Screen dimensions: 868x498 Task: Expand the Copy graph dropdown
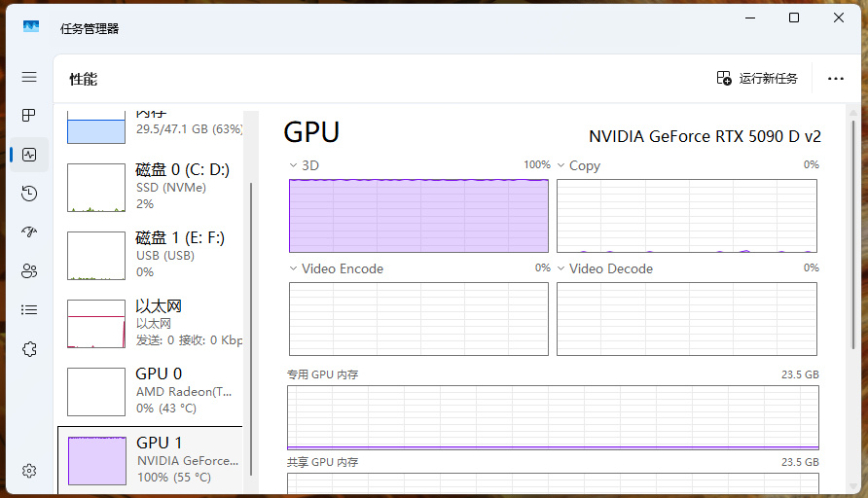(x=561, y=165)
